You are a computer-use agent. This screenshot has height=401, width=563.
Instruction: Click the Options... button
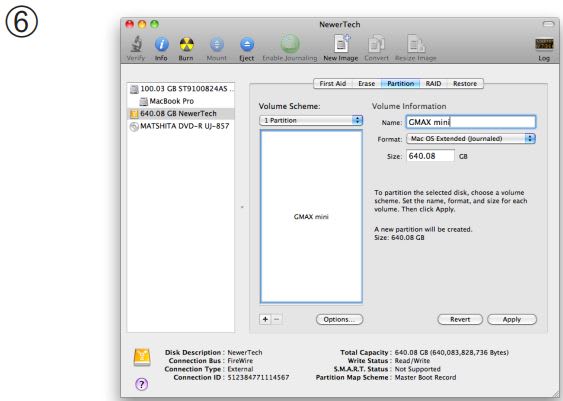(x=339, y=320)
